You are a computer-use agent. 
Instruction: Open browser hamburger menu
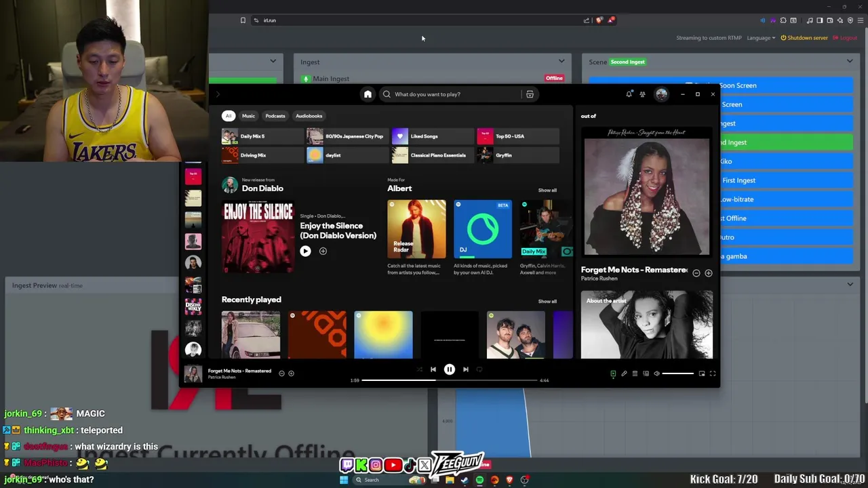pyautogui.click(x=861, y=20)
